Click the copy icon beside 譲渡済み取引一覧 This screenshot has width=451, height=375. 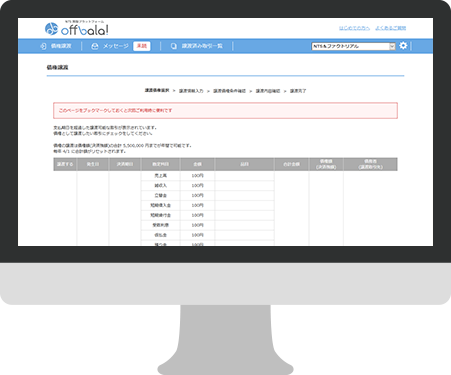point(173,46)
